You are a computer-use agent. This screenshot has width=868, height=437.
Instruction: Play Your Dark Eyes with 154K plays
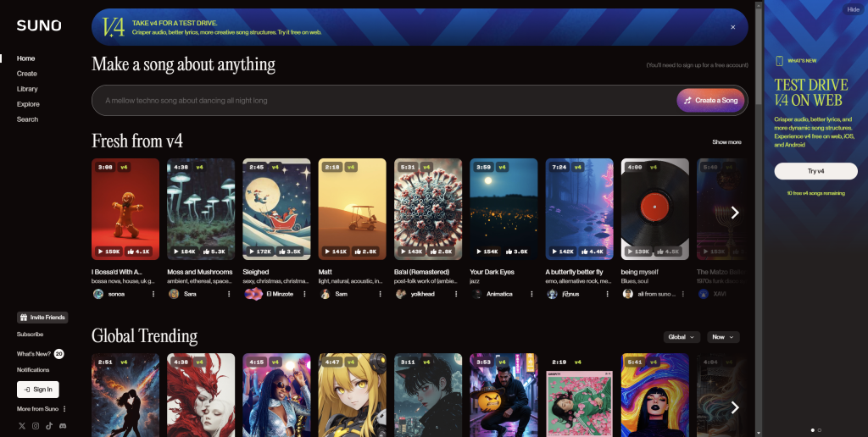(487, 252)
